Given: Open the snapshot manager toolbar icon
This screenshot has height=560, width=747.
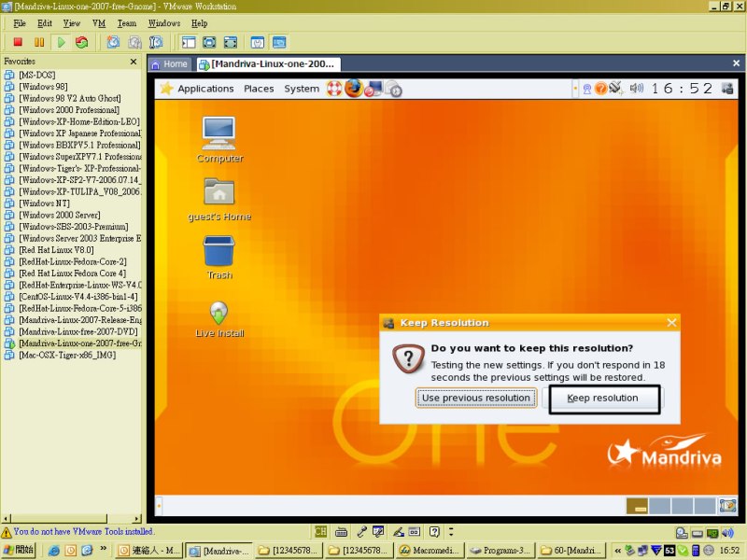Looking at the screenshot, I should 156,42.
